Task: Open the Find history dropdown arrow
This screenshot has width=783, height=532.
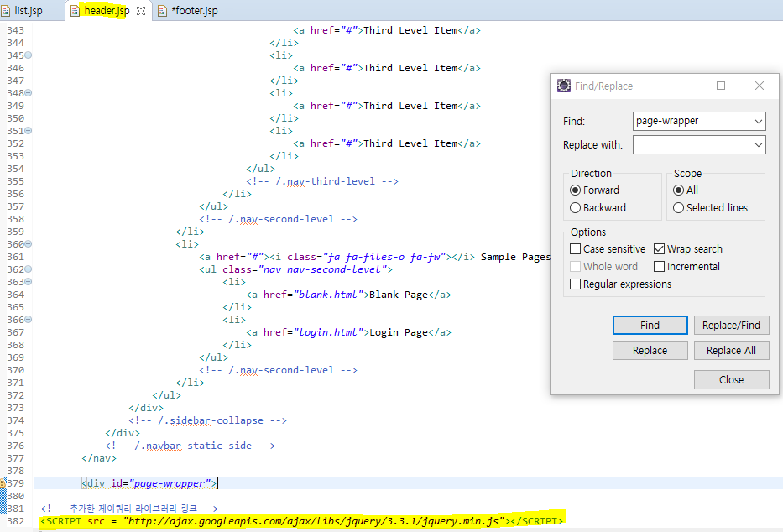Action: pos(759,122)
